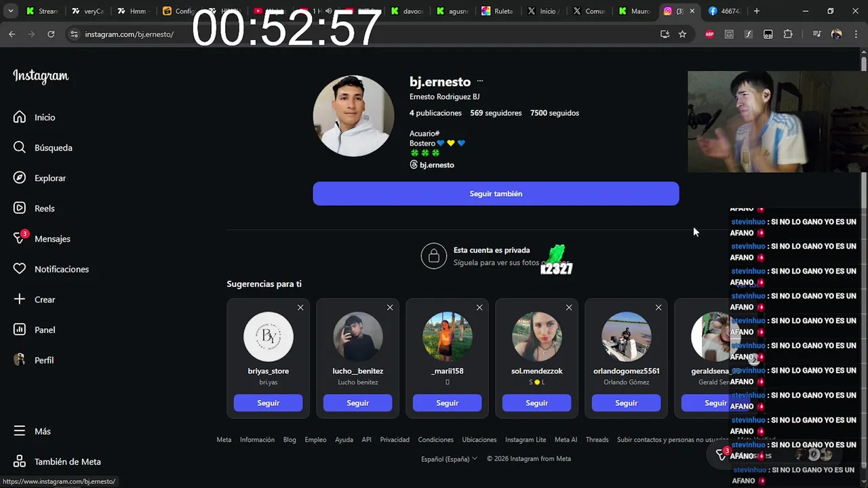Open sol.mendezzok avatar
This screenshot has height=488, width=868.
[x=537, y=337]
